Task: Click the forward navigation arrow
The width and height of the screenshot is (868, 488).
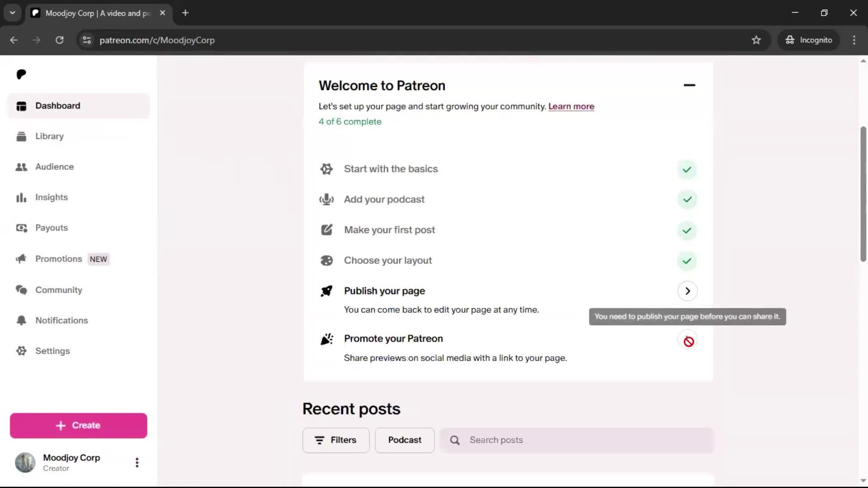Action: pos(36,40)
